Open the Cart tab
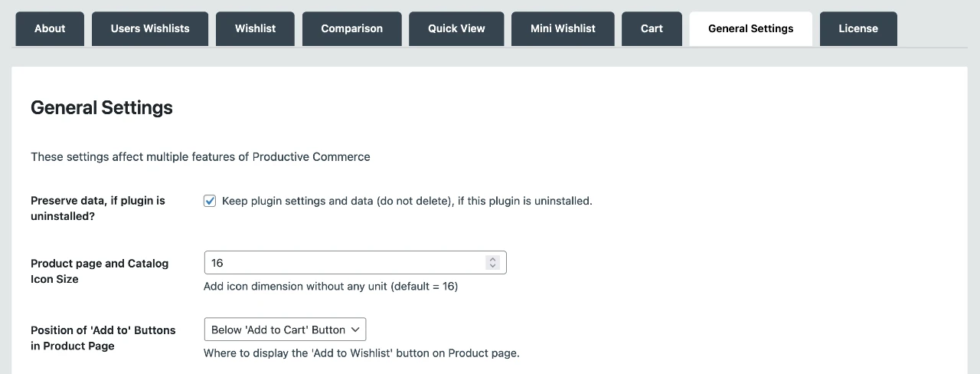 [652, 28]
